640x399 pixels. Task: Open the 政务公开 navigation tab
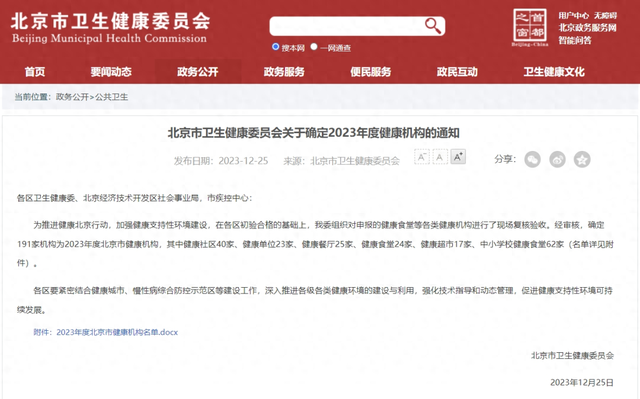198,72
